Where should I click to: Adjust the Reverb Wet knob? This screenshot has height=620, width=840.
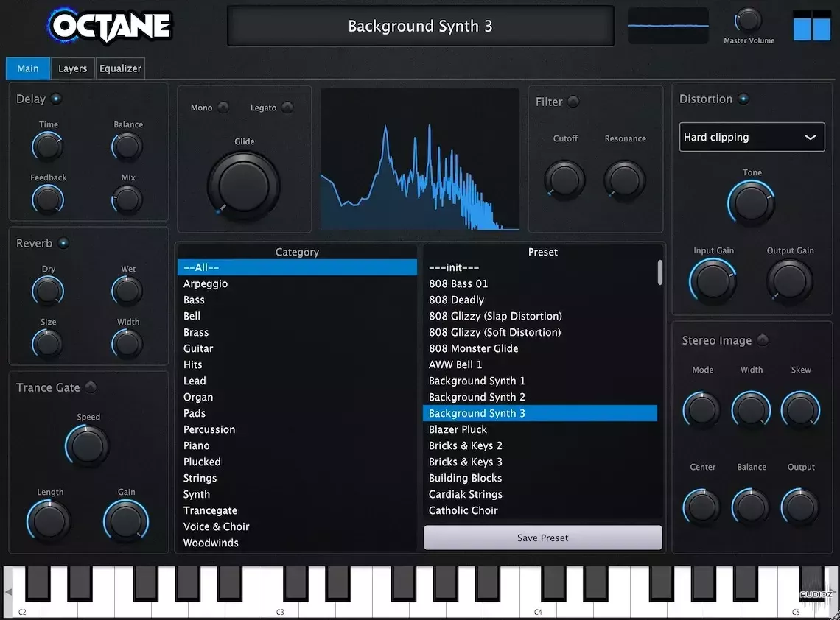(127, 290)
